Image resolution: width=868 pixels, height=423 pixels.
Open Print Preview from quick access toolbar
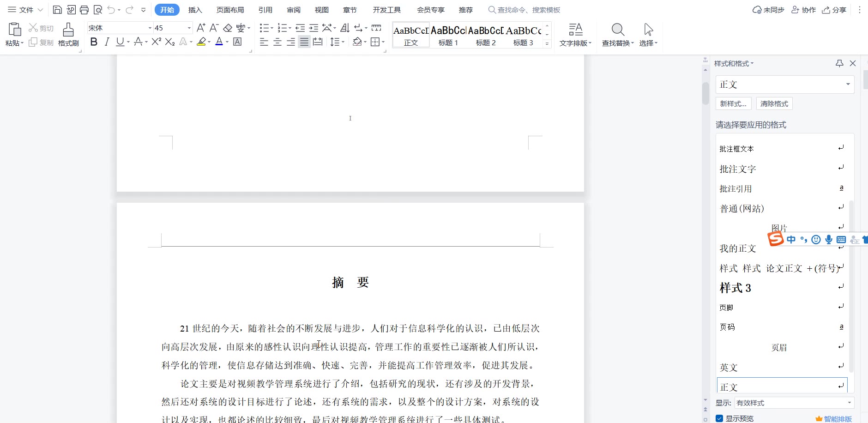click(98, 10)
